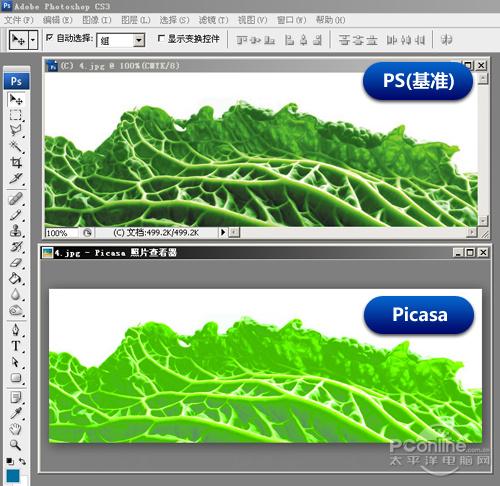500x486 pixels.
Task: Select the Type tool (T)
Action: point(15,346)
